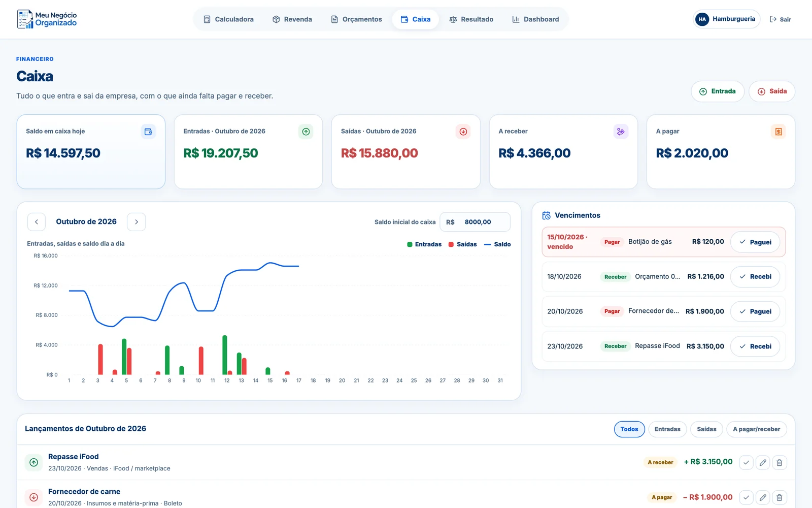The image size is (812, 508).
Task: Select the Caixa tab
Action: click(416, 19)
